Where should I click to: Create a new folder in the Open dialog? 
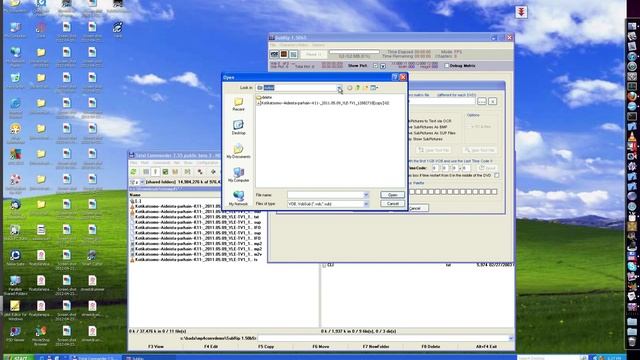point(366,88)
